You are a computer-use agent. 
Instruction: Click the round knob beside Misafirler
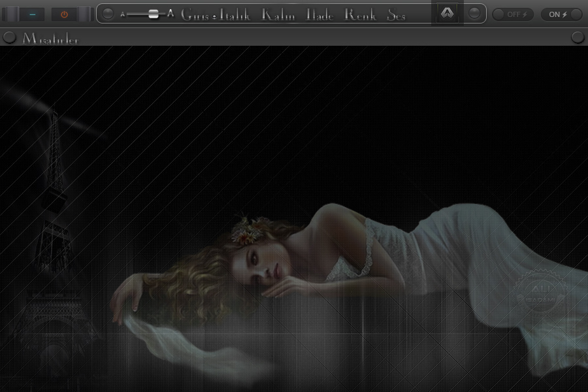[9, 38]
